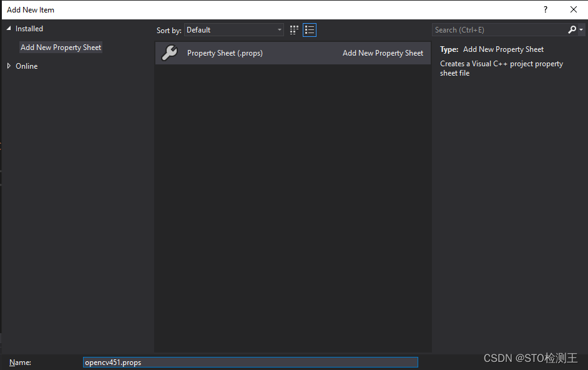Switch to list view mode
Image resolution: width=588 pixels, height=370 pixels.
click(309, 29)
